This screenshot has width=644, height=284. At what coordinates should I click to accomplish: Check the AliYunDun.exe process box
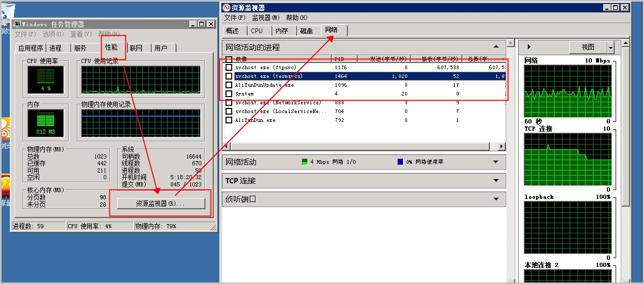coord(229,120)
